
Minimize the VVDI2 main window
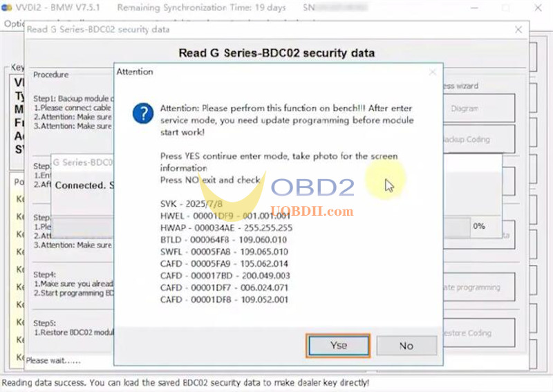coord(474,8)
